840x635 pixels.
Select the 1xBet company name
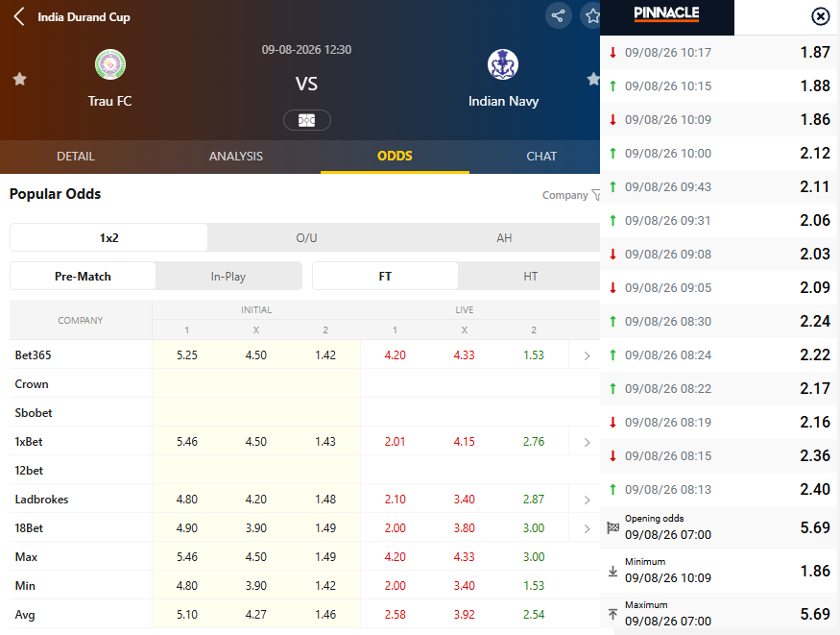[29, 442]
